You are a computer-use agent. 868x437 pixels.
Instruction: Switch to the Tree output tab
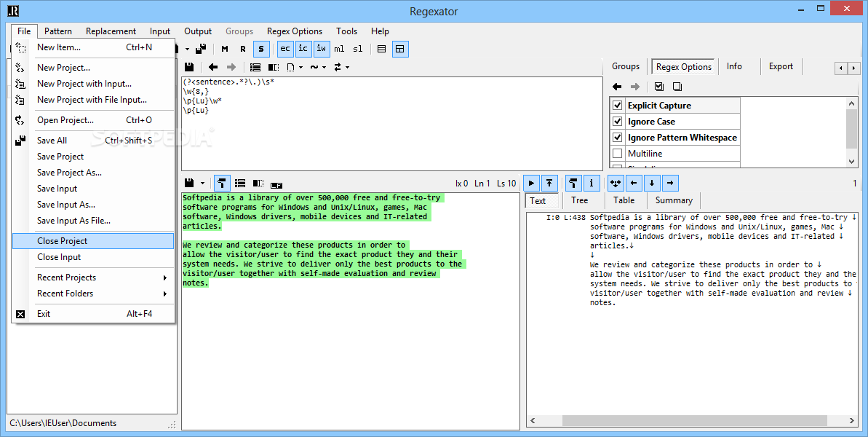tap(580, 200)
